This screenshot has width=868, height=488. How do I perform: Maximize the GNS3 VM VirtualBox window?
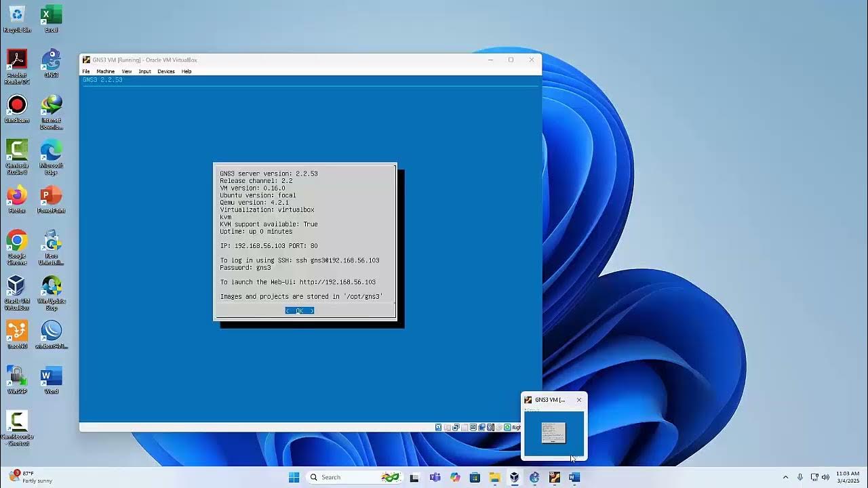[511, 60]
